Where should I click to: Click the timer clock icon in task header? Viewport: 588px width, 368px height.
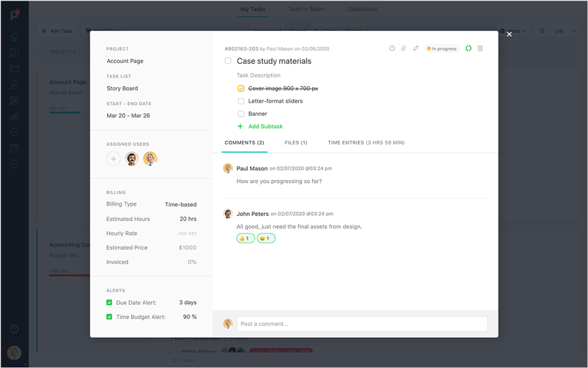[392, 48]
